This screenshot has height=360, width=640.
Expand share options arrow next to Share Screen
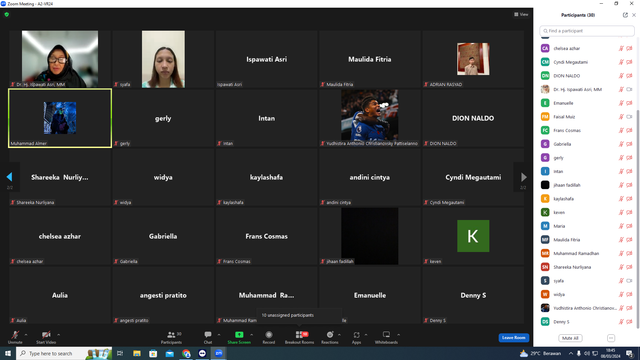251,335
